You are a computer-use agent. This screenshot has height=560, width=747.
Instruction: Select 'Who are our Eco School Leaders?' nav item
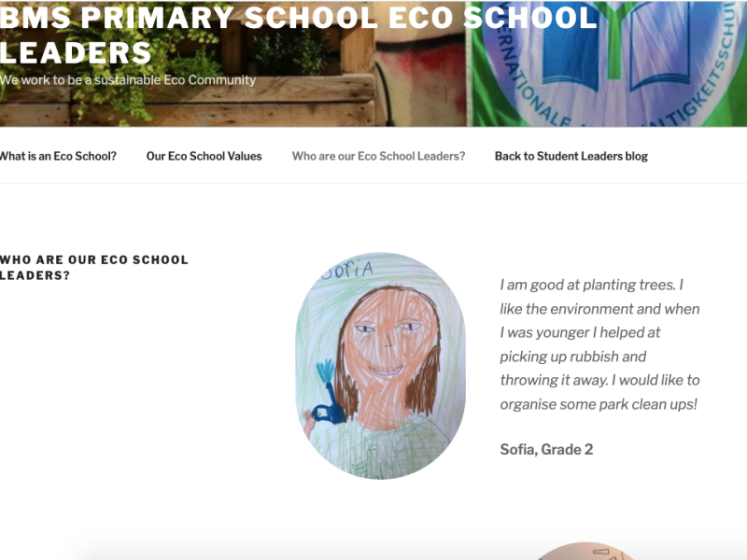click(378, 156)
